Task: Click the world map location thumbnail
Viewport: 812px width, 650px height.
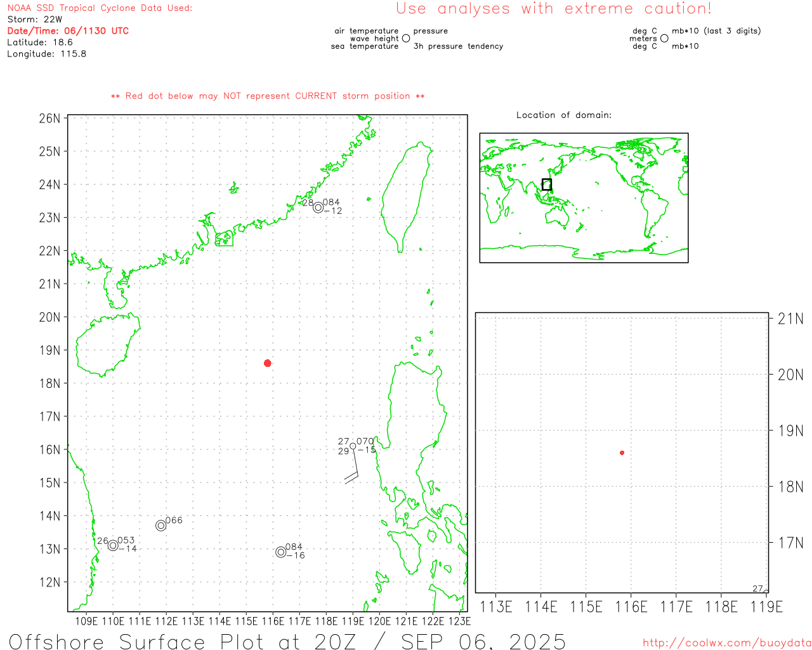Action: (x=584, y=198)
